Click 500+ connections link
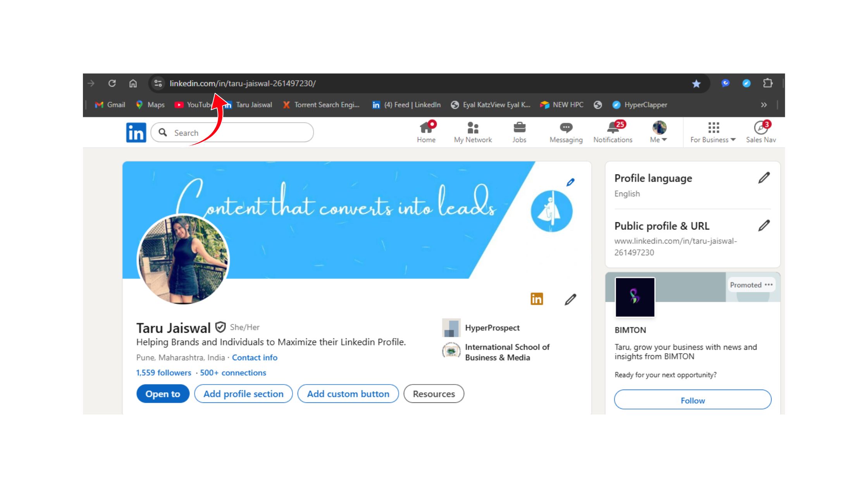The height and width of the screenshot is (488, 868). click(x=233, y=373)
